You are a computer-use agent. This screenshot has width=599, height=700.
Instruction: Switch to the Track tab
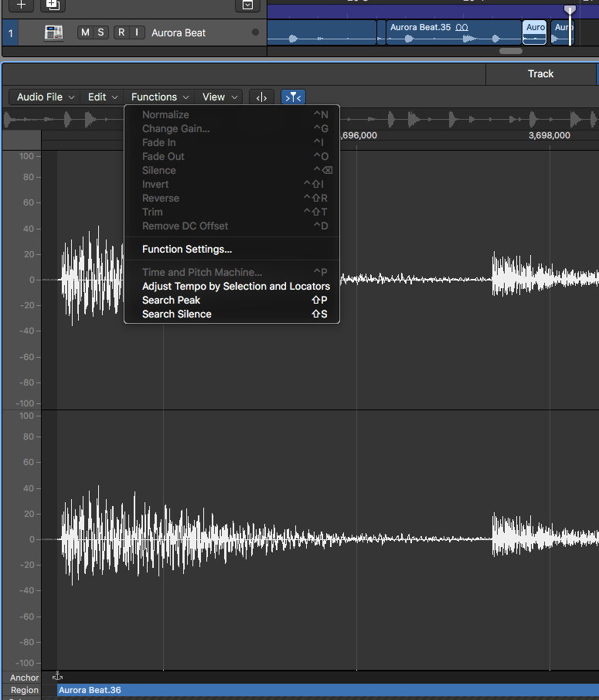click(540, 73)
